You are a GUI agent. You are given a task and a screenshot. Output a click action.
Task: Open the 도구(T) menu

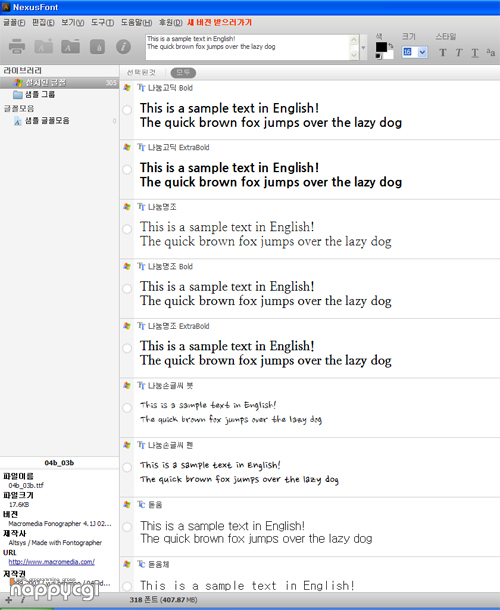pyautogui.click(x=102, y=23)
